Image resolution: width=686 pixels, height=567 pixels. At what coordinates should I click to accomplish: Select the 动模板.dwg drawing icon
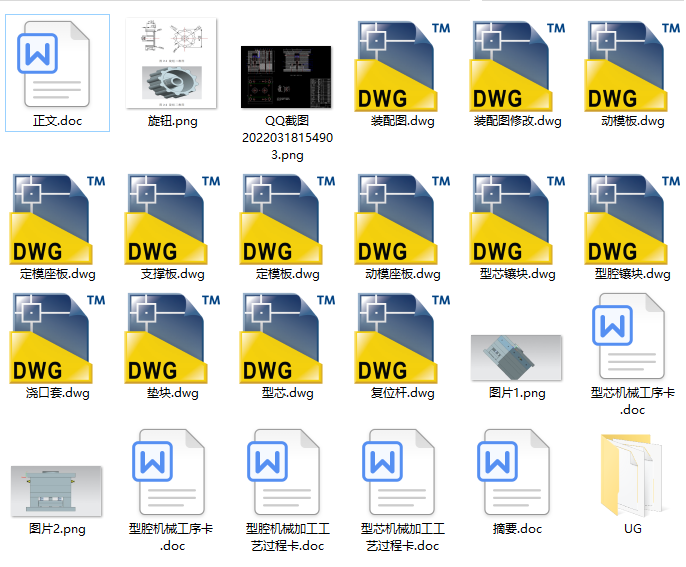tap(632, 66)
